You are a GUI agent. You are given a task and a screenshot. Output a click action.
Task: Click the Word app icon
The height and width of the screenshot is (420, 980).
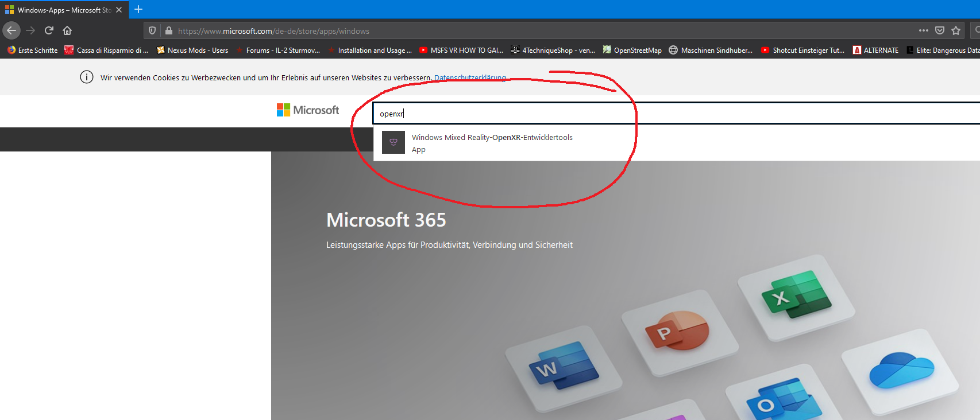(x=563, y=366)
